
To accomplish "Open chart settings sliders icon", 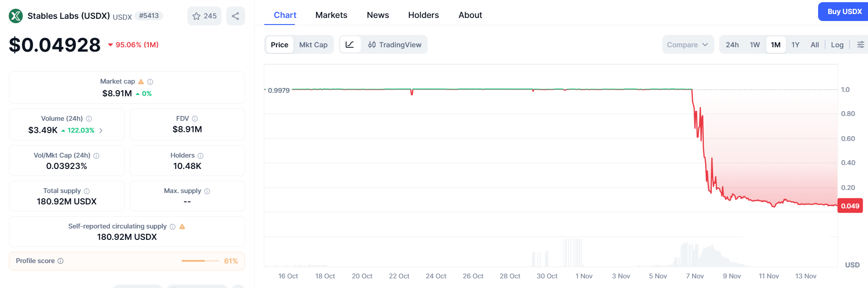I will 860,45.
